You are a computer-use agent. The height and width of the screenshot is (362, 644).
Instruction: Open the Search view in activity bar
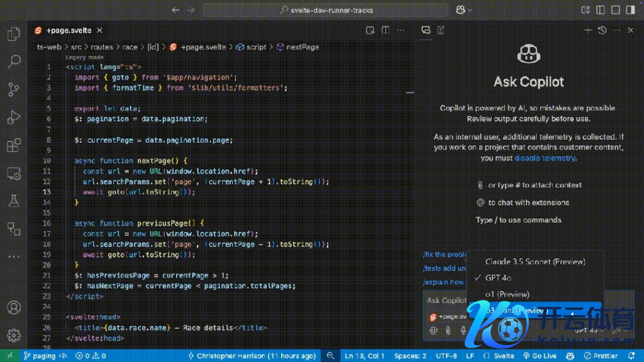[x=13, y=62]
